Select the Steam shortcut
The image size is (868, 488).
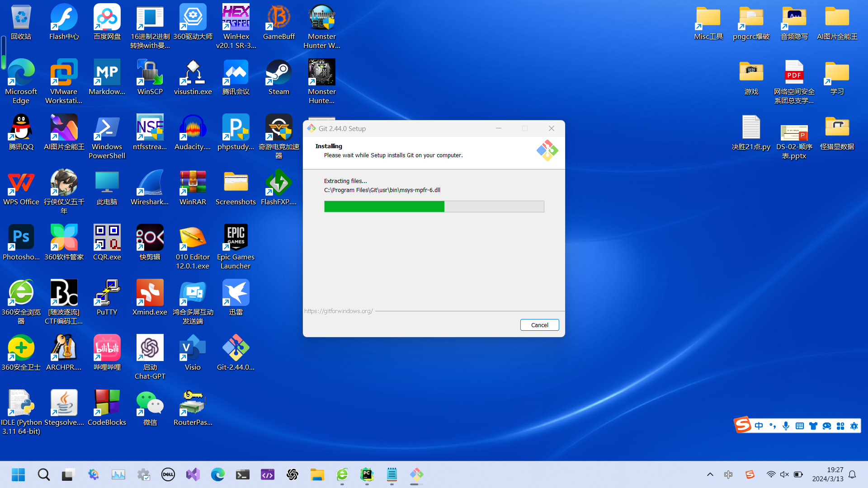pos(279,78)
